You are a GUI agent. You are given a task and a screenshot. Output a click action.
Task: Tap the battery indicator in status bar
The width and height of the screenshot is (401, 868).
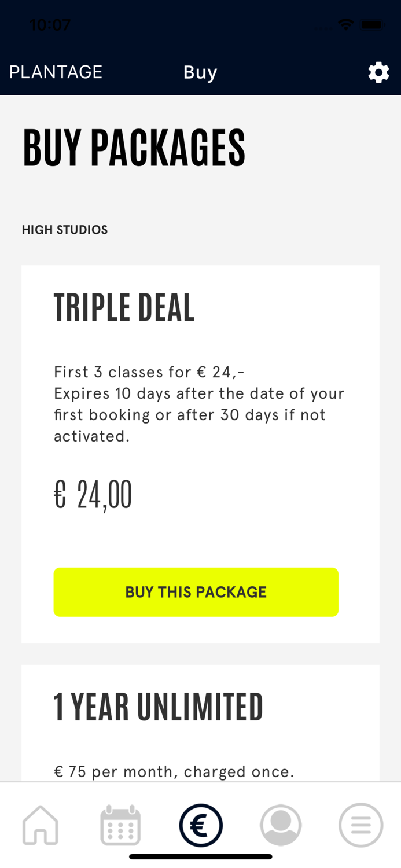[371, 25]
